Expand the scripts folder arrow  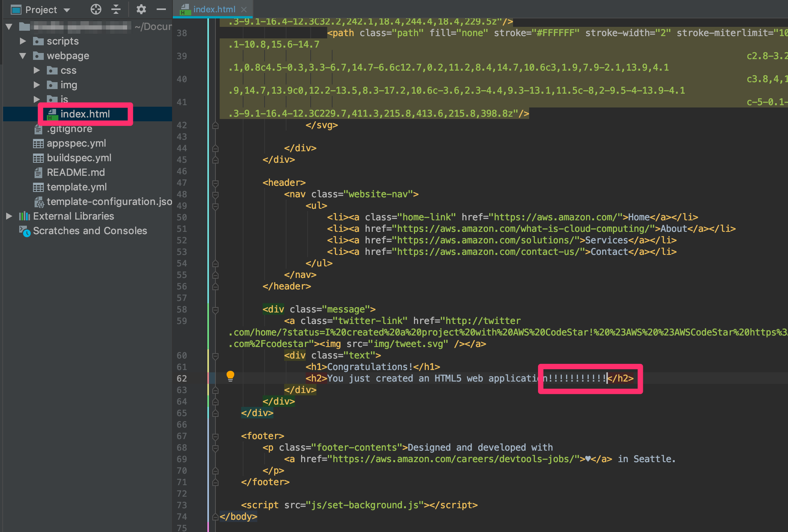(23, 41)
